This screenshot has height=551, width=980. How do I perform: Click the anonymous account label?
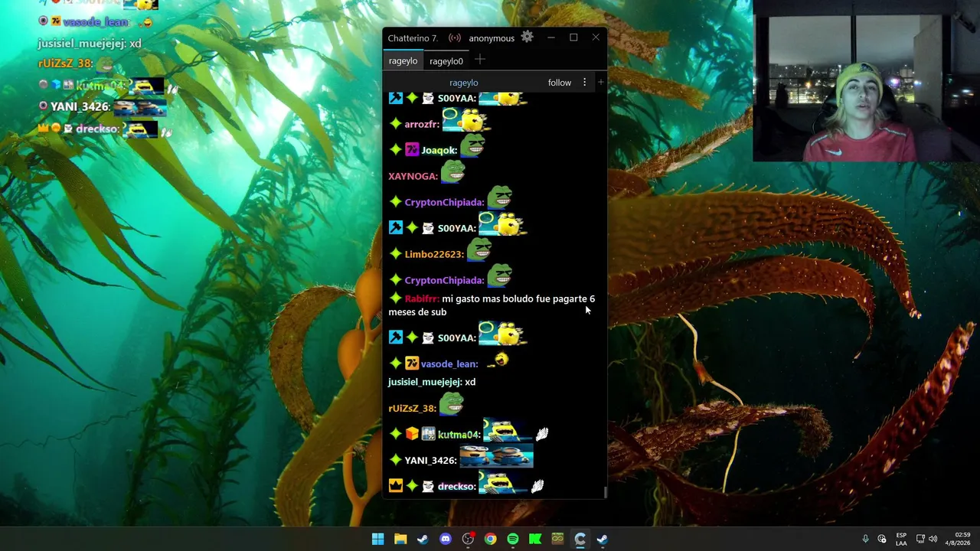tap(492, 38)
